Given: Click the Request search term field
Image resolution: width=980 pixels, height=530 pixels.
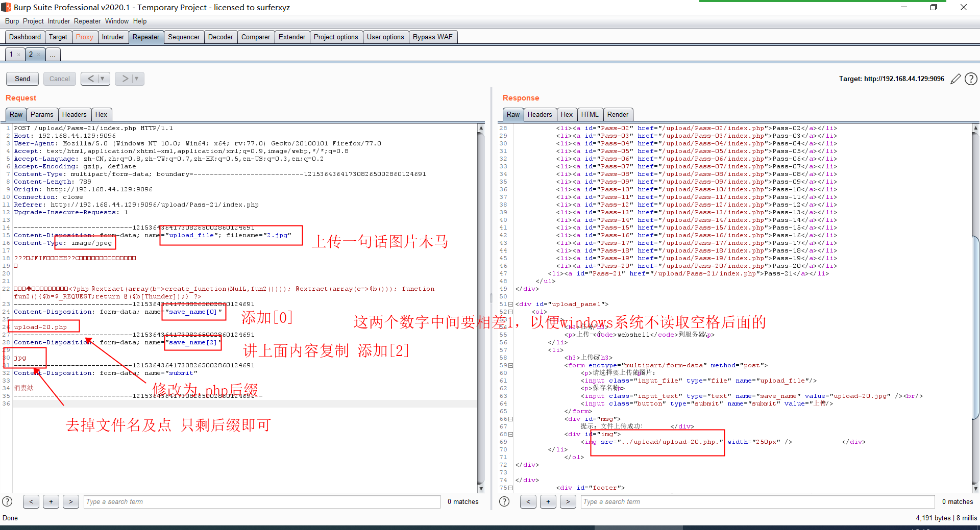Looking at the screenshot, I should (x=262, y=501).
